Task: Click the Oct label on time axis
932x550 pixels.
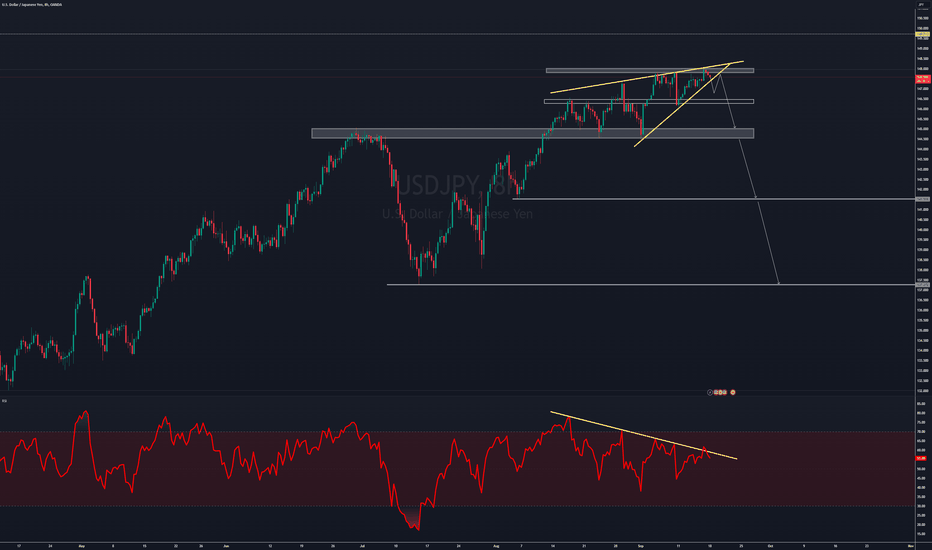Action: [x=770, y=546]
